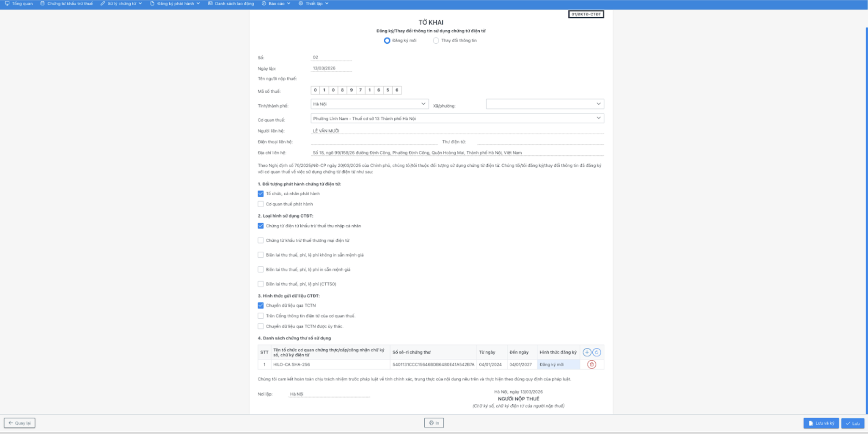Uncheck Chuyển dữ liệu qua TCTN checkbox

(261, 305)
